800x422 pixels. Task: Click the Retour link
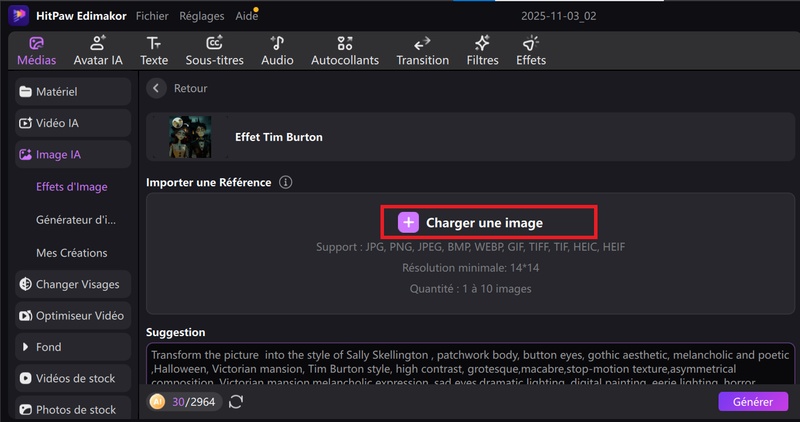click(x=190, y=88)
